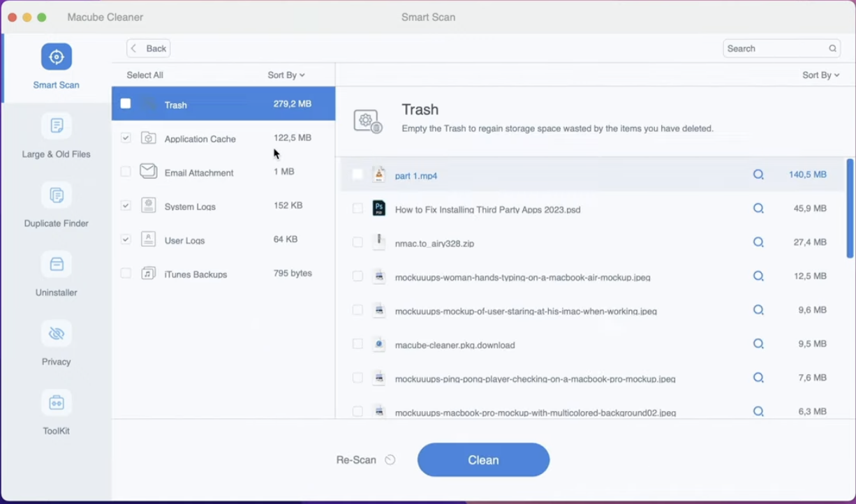Viewport: 856px width, 504px height.
Task: Click the iTunes Backups music note icon
Action: (x=149, y=273)
